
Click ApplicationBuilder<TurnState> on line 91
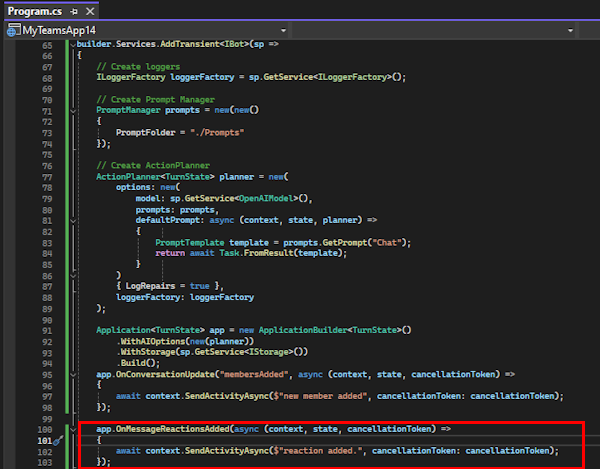[x=330, y=330]
